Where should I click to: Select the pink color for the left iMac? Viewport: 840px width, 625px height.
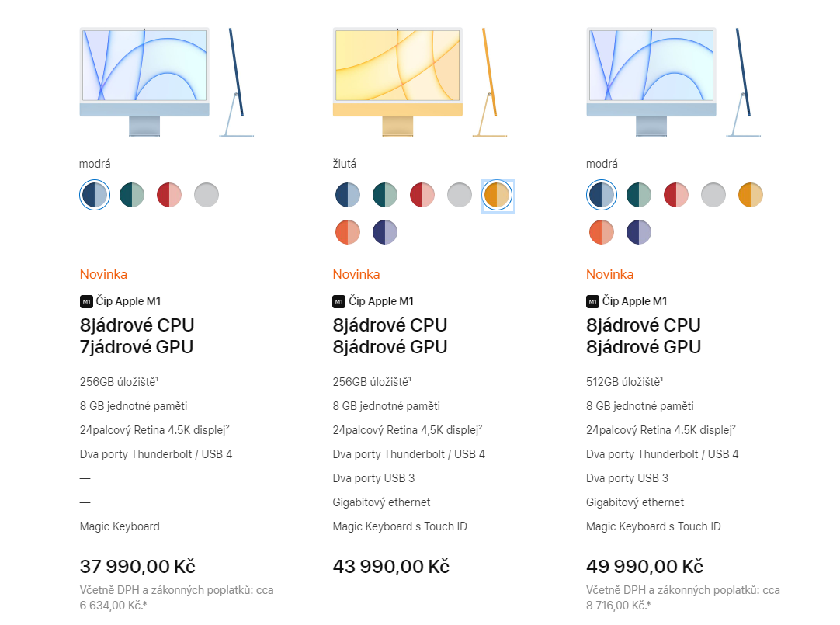click(169, 195)
